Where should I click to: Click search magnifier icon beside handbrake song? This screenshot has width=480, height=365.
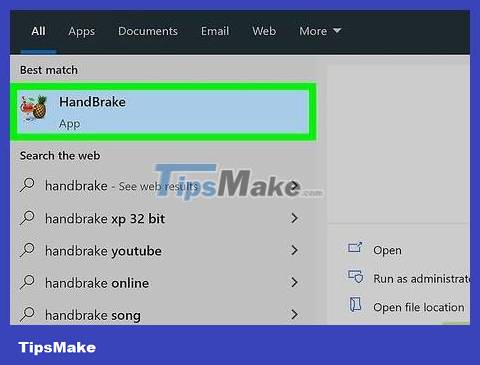click(27, 314)
